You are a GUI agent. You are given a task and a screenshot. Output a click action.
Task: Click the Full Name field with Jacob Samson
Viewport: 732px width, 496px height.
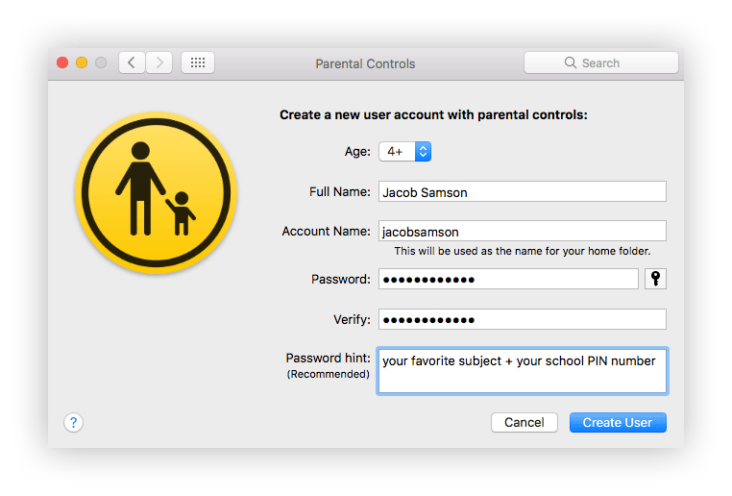(522, 191)
